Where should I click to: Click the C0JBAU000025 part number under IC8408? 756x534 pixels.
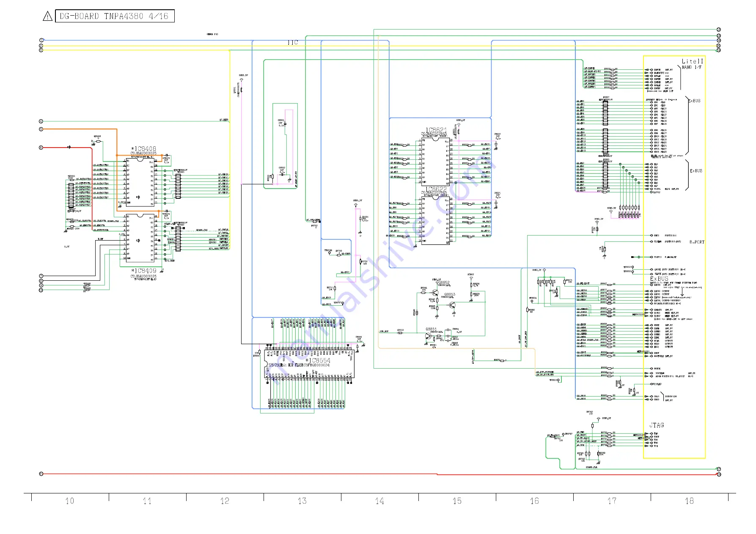point(143,153)
